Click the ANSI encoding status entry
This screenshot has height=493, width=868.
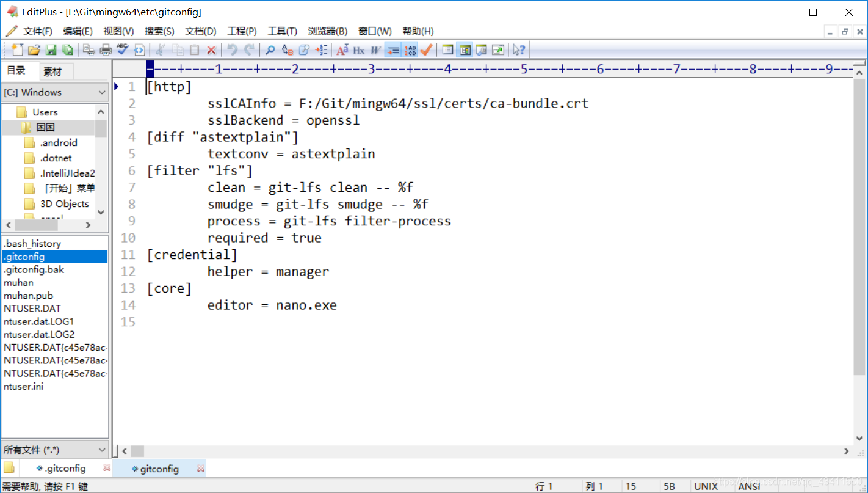[x=749, y=486]
